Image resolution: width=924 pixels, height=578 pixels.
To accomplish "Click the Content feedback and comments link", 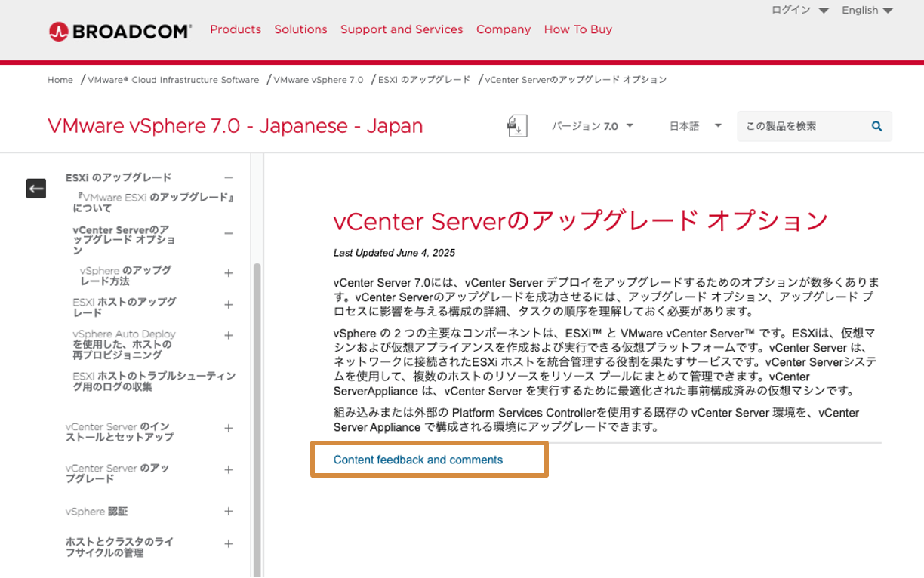I will [x=418, y=459].
